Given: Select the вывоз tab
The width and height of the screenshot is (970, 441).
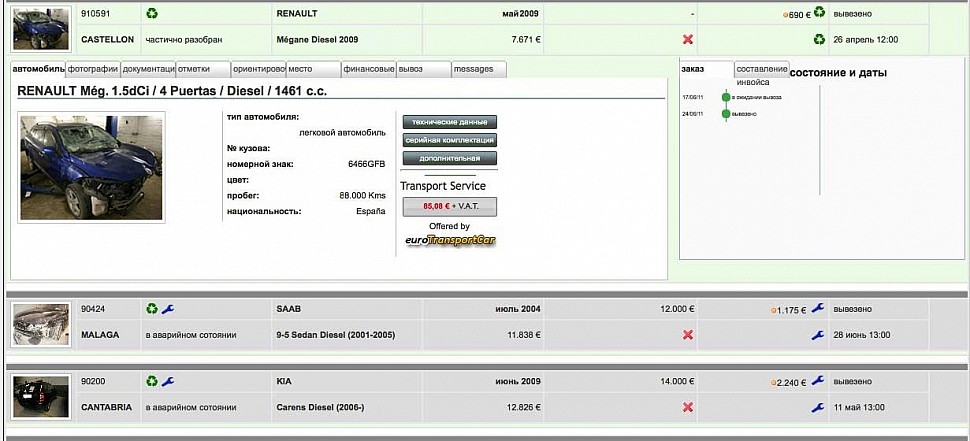Looking at the screenshot, I should click(424, 69).
